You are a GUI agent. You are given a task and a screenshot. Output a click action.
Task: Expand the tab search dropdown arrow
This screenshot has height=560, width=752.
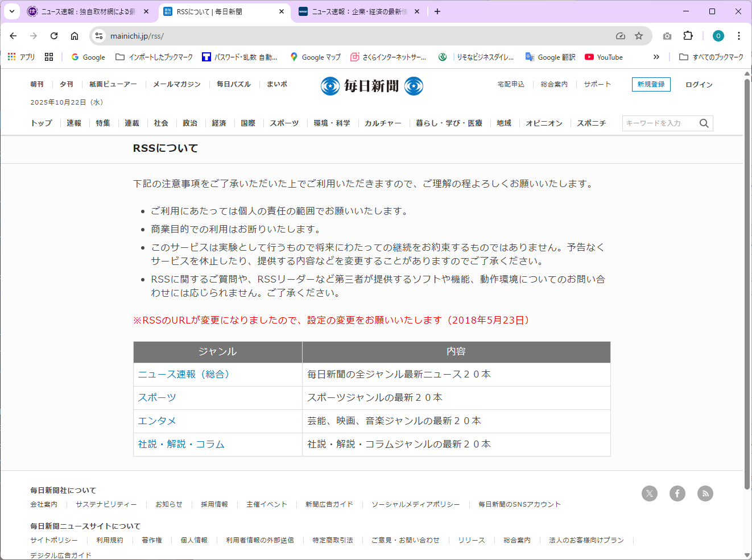[11, 11]
